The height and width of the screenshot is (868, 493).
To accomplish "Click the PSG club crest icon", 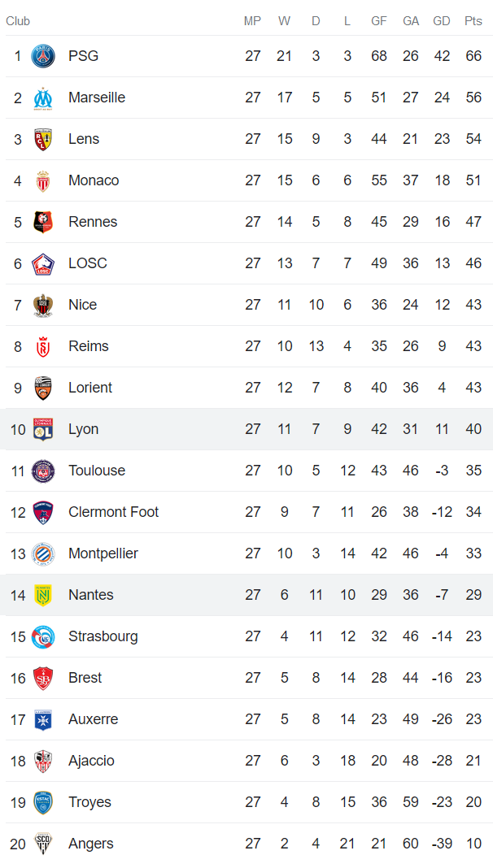I will click(43, 56).
